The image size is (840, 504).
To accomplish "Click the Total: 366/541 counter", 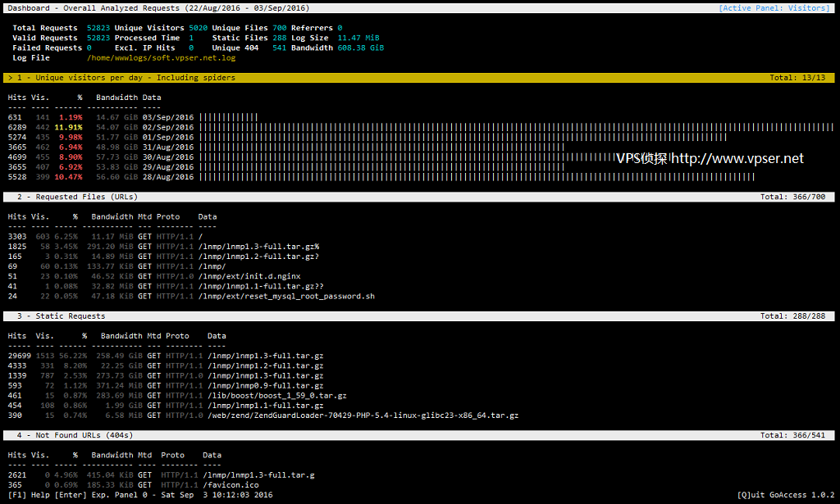I will (793, 435).
